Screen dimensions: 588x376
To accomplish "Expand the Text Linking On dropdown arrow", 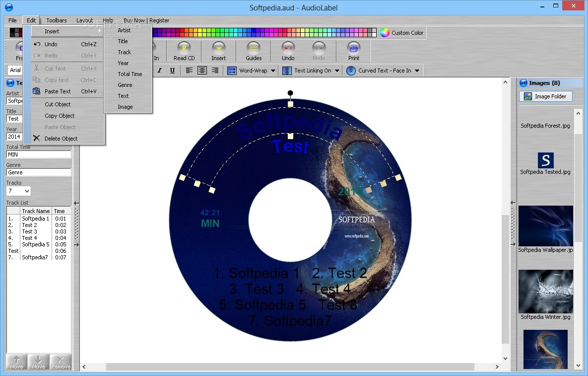I will (x=337, y=71).
